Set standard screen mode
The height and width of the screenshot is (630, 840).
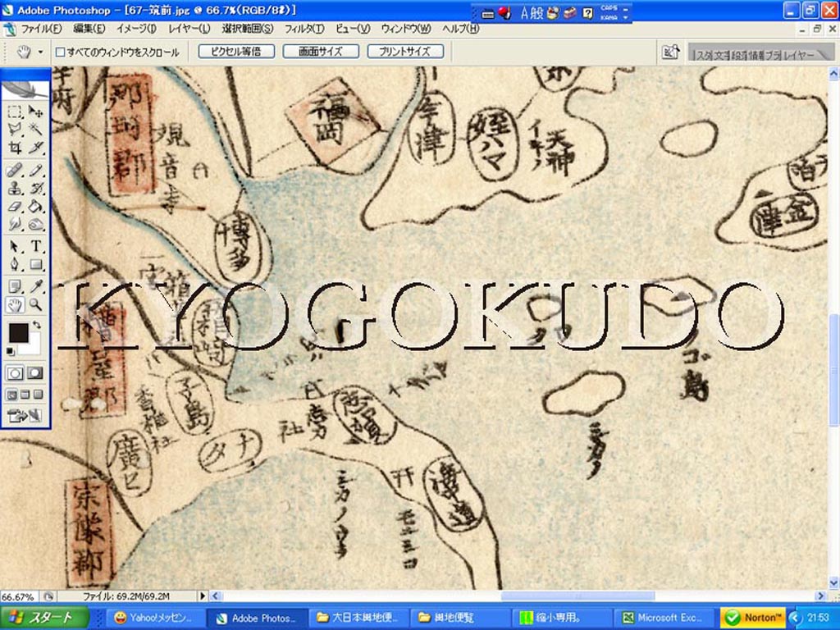(11, 395)
